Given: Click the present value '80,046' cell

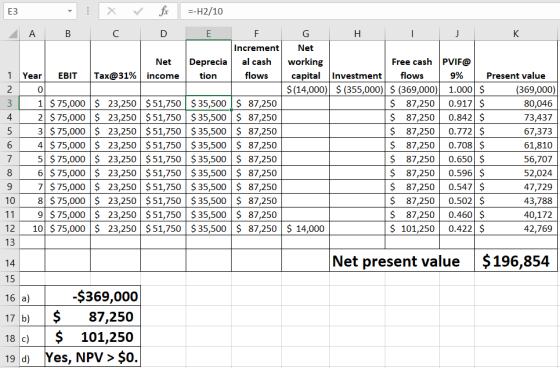Looking at the screenshot, I should click(516, 103).
